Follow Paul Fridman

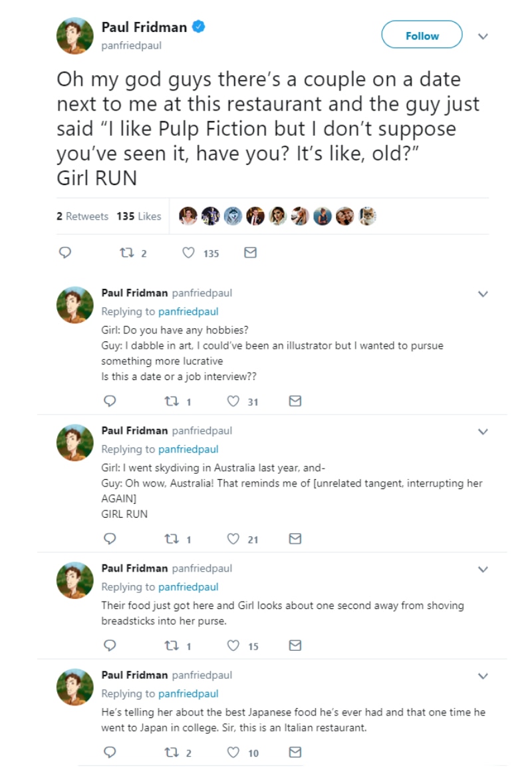coord(422,35)
